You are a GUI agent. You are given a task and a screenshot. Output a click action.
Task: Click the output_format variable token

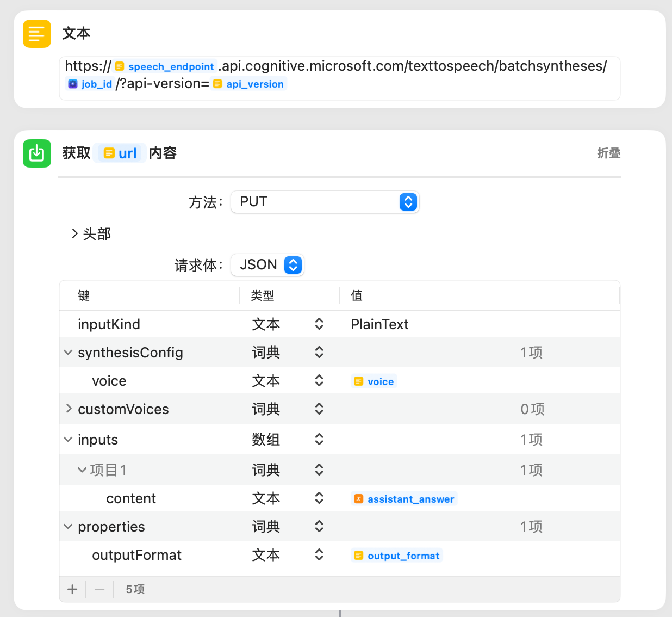click(397, 556)
